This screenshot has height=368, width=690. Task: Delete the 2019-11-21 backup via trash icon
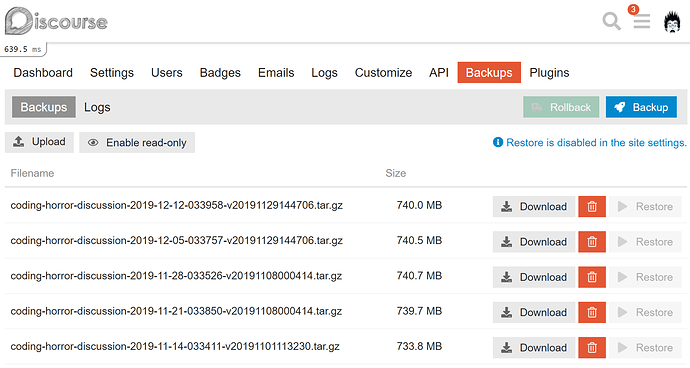pos(592,312)
